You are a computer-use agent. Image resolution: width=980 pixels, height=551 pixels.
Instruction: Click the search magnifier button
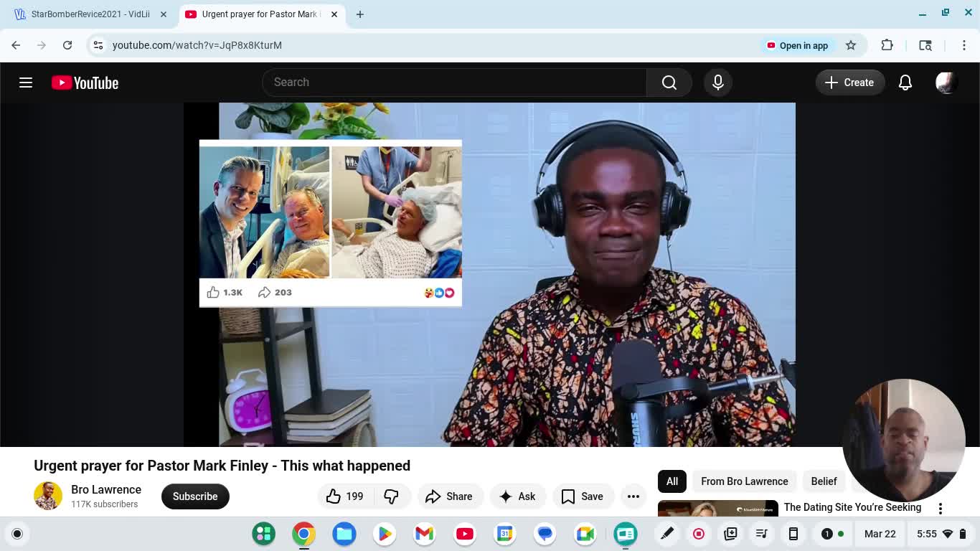tap(669, 83)
